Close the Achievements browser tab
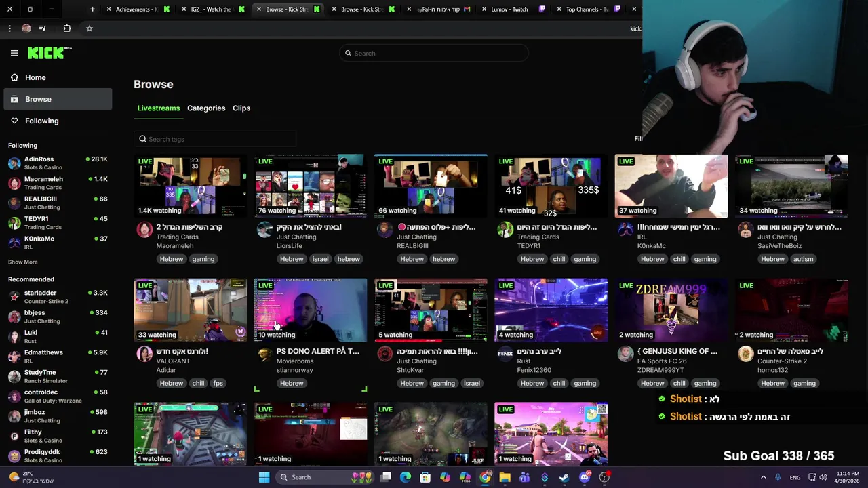 (110, 9)
